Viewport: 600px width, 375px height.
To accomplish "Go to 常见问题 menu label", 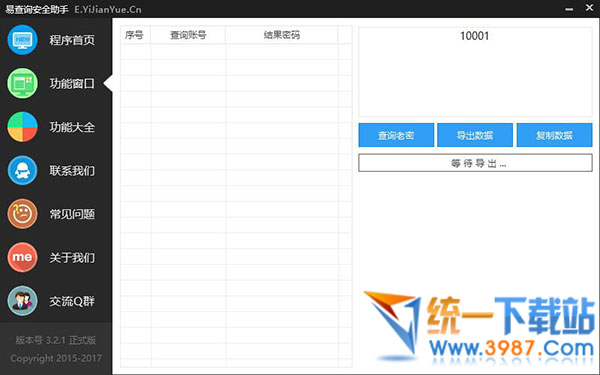I will click(x=72, y=214).
